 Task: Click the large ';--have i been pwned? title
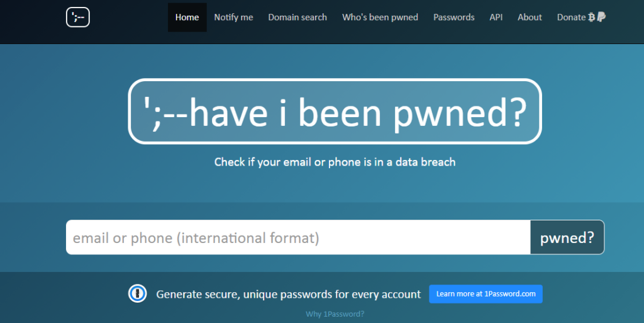point(335,111)
